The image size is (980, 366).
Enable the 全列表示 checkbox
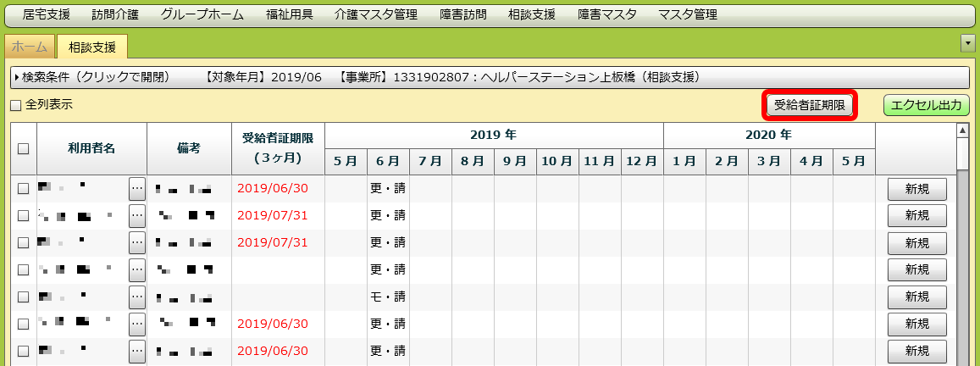click(x=15, y=106)
